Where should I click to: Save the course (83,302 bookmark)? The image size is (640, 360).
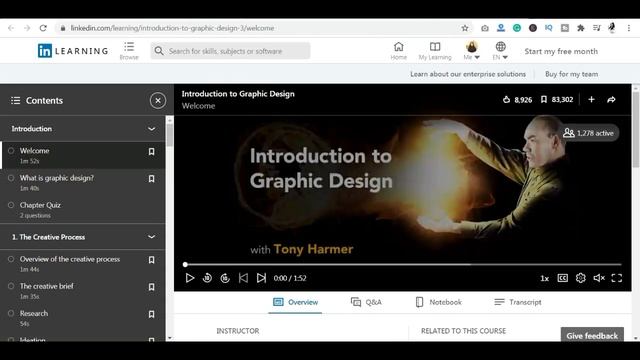pos(557,100)
